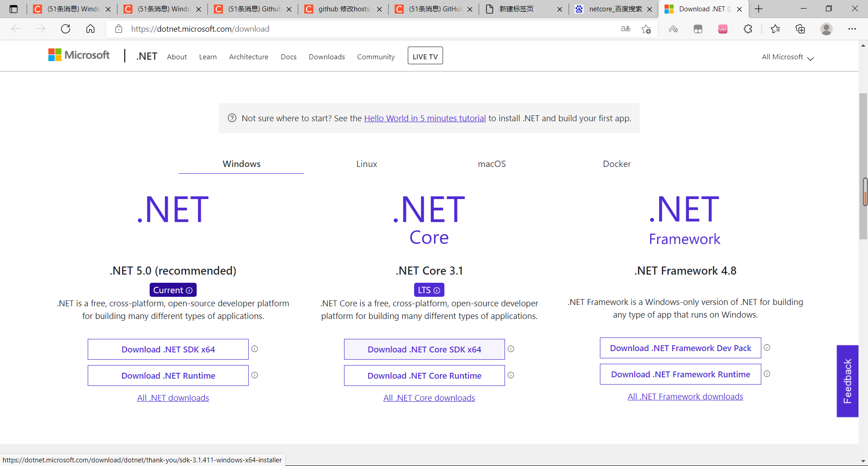The image size is (868, 466).
Task: Open All .NET Core downloads link
Action: click(429, 398)
